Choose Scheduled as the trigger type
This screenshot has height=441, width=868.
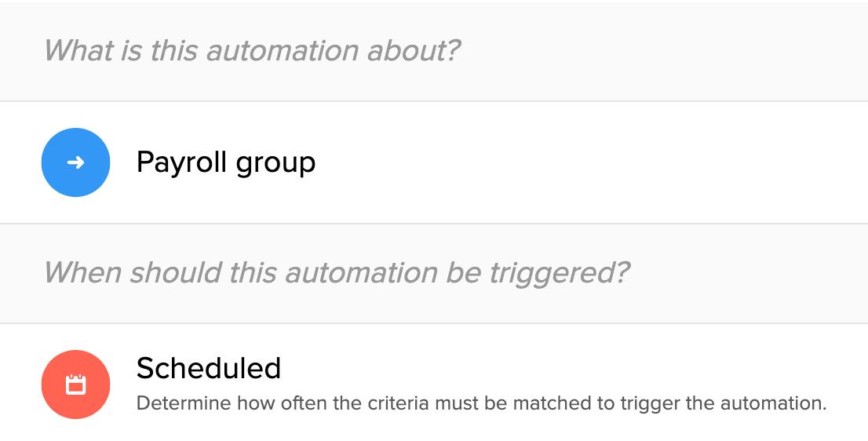[209, 368]
